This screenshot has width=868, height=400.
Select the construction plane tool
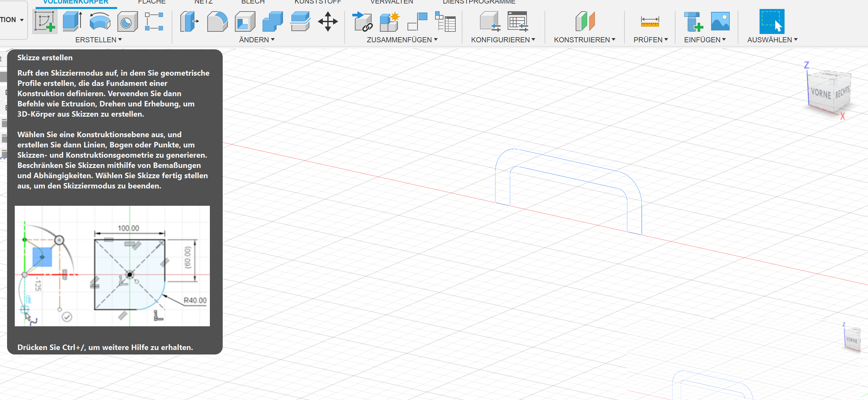pyautogui.click(x=585, y=21)
